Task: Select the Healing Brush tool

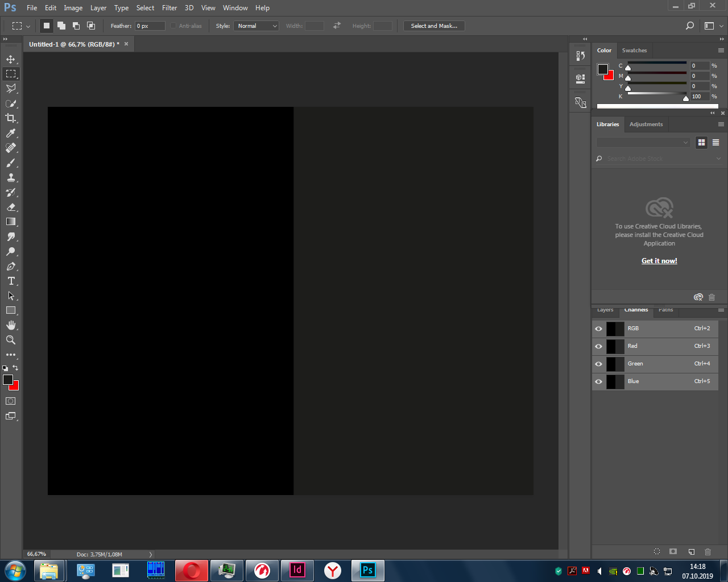Action: 11,148
